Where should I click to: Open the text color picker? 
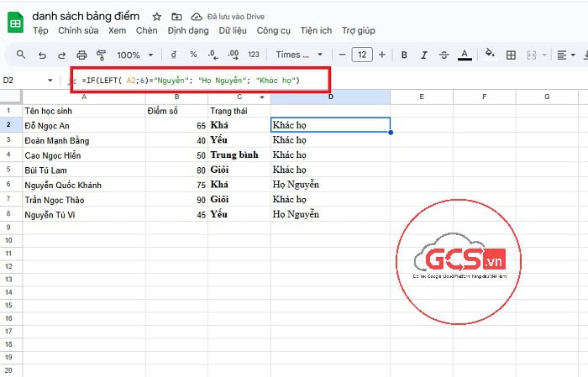point(465,55)
